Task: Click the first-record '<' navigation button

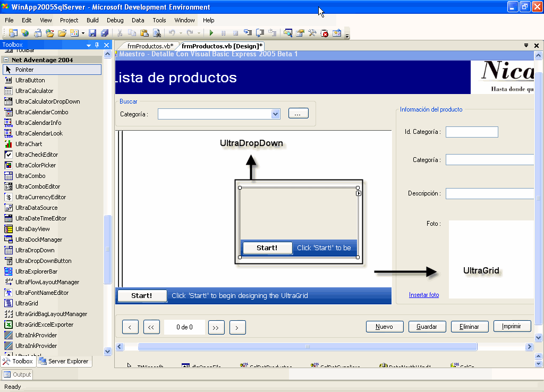Action: [130, 327]
